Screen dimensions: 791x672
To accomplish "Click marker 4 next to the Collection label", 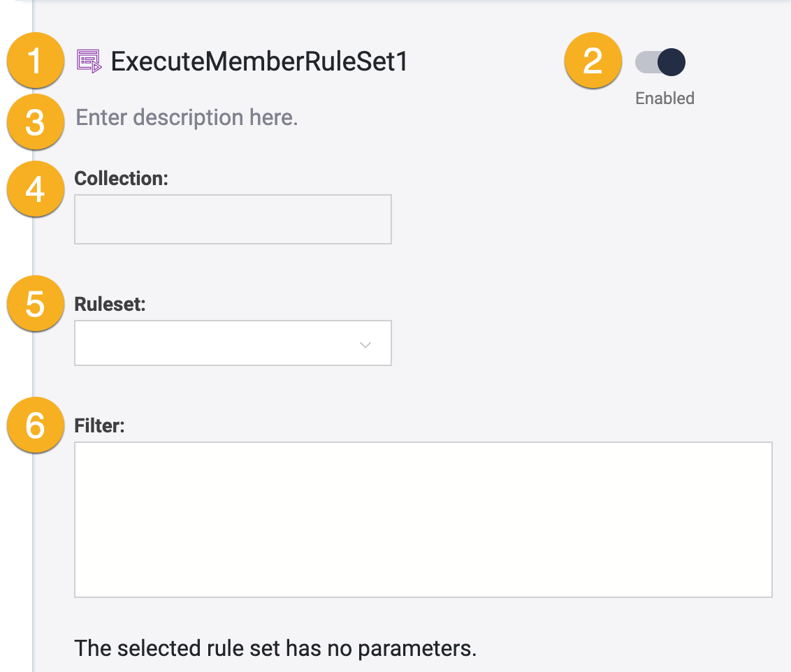I will (x=35, y=189).
